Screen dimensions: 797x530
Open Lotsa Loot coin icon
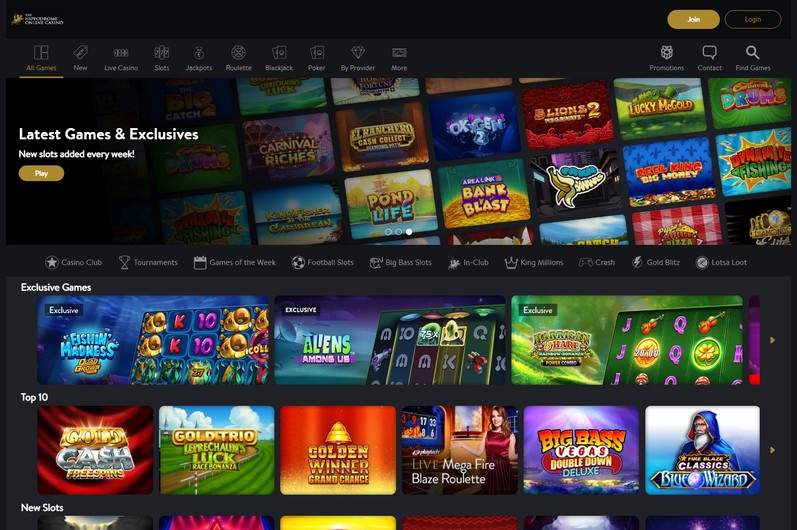click(x=702, y=262)
